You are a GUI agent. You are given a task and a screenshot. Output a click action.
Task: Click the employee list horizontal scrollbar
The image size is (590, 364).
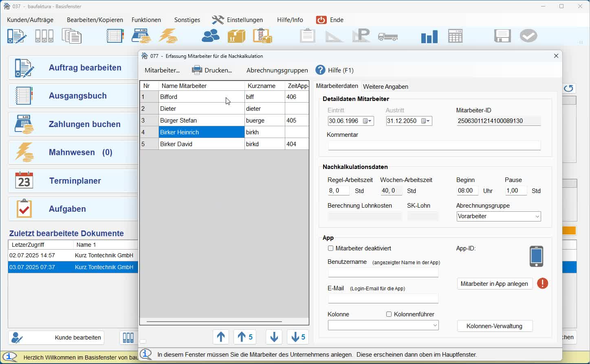click(214, 322)
